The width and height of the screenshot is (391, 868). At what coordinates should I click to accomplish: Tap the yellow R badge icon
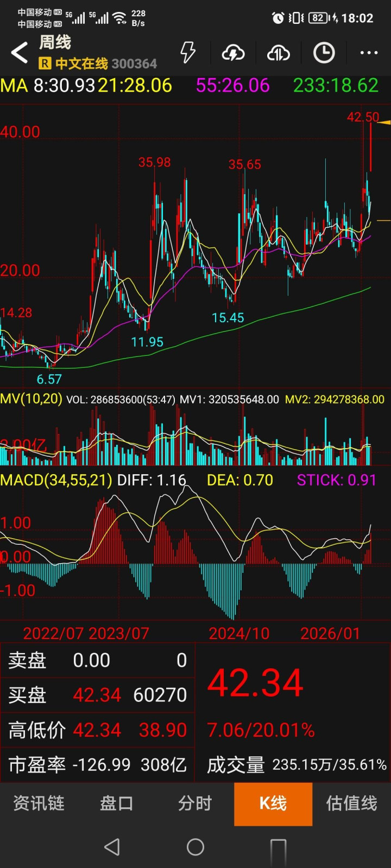(45, 63)
